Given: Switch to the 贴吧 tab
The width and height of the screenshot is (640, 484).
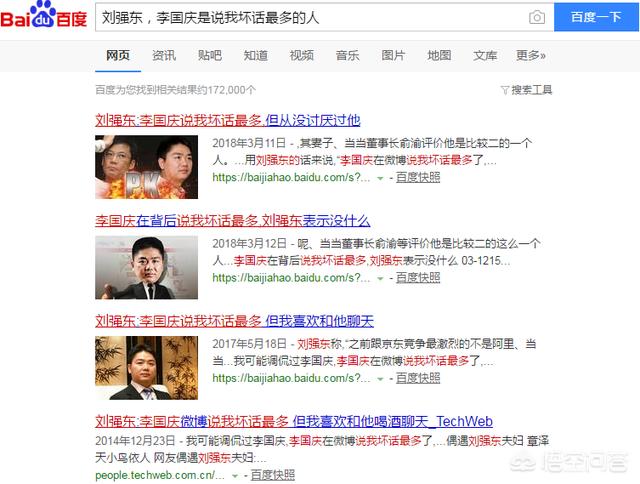Looking at the screenshot, I should coord(210,55).
